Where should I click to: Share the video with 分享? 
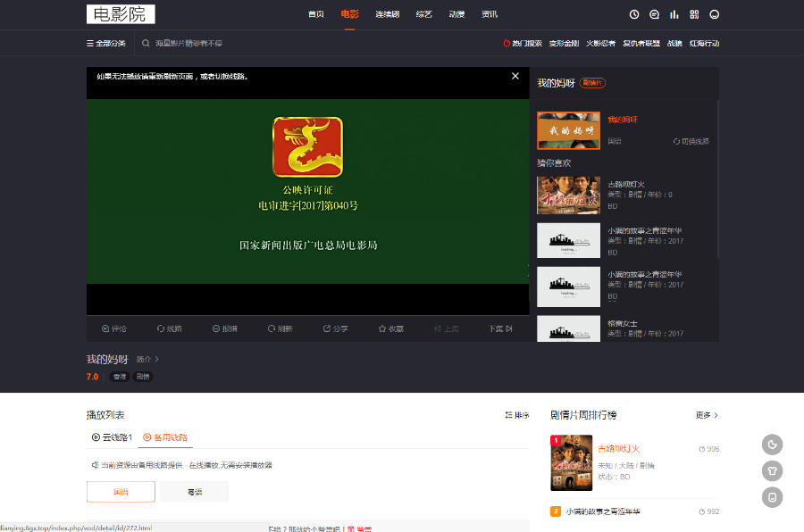tap(335, 328)
